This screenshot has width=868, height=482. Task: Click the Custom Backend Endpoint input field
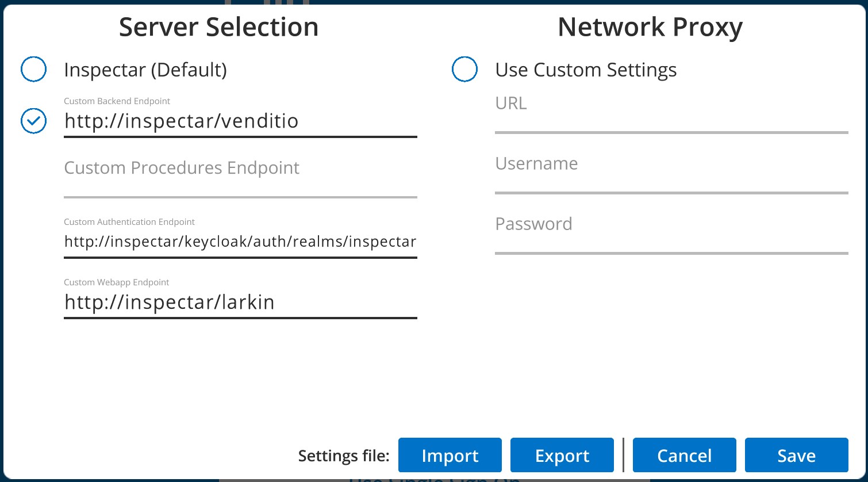pyautogui.click(x=240, y=121)
